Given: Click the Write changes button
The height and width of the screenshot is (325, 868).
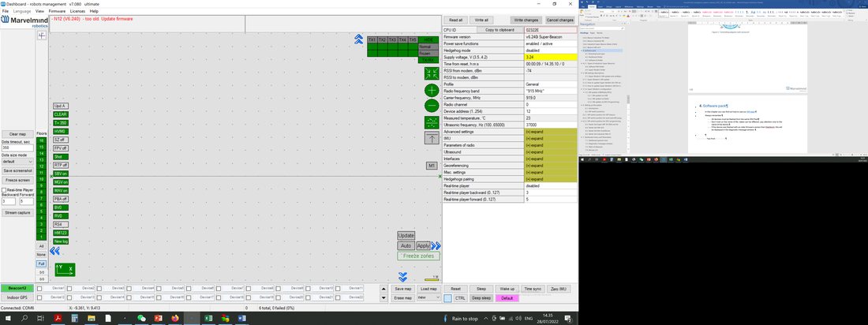Looking at the screenshot, I should [525, 20].
